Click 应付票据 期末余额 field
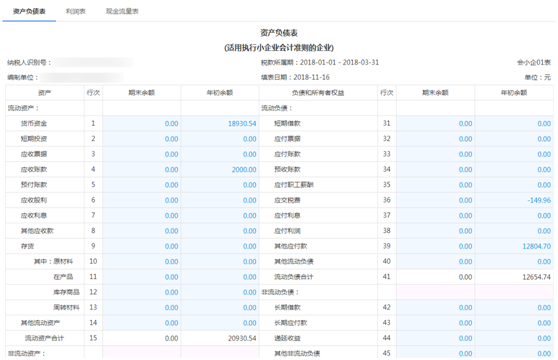This screenshot has height=360, width=558. click(x=436, y=139)
